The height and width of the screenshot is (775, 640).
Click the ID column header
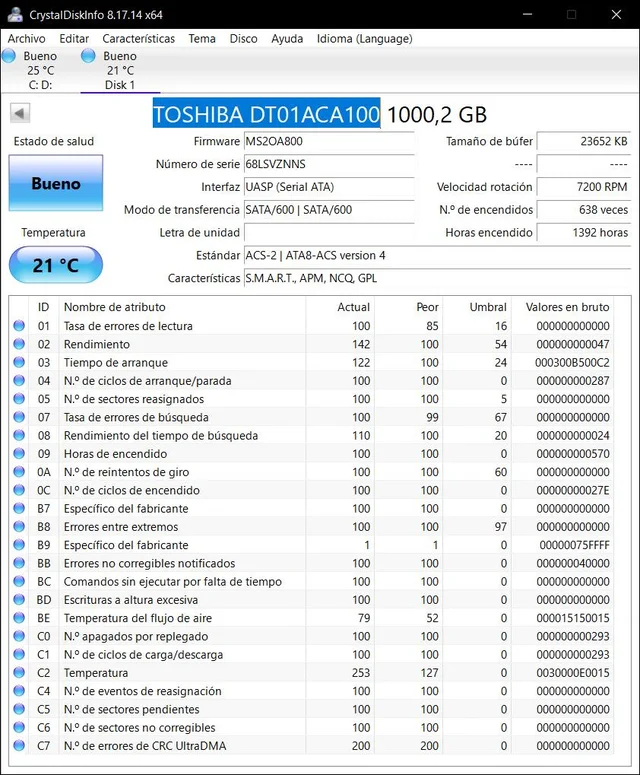click(43, 307)
